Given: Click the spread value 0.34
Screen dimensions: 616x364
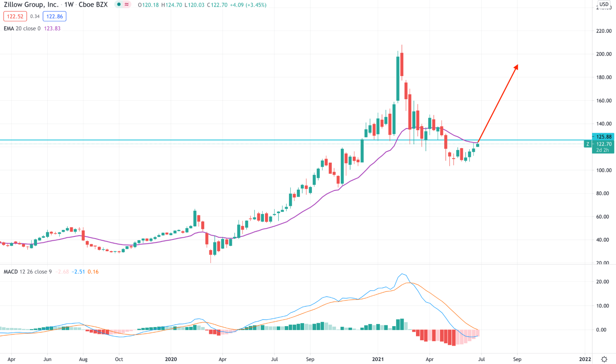Looking at the screenshot, I should [x=35, y=17].
